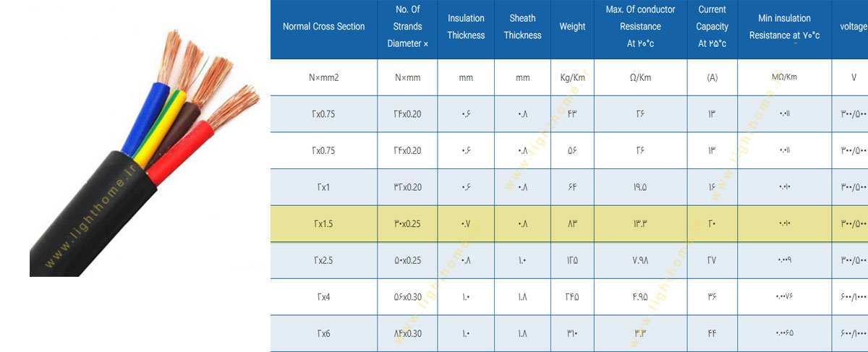The height and width of the screenshot is (352, 868).
Task: Click the Sheath Thickness column header
Action: click(x=522, y=27)
